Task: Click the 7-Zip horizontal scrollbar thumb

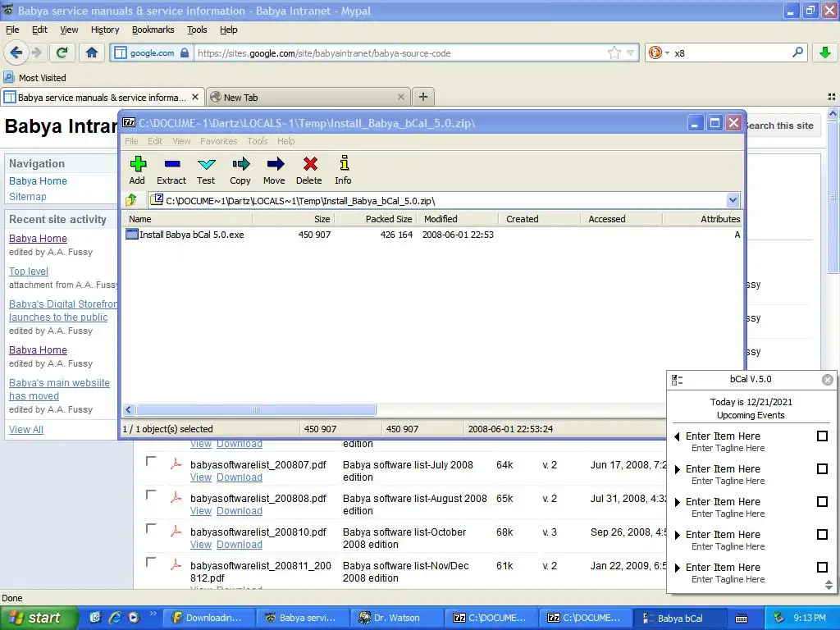Action: point(256,410)
